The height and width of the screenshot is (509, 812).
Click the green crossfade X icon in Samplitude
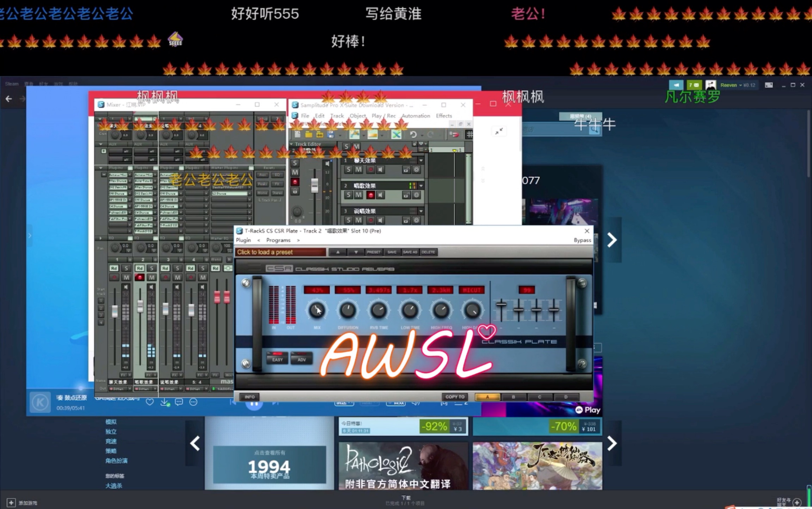pos(396,134)
